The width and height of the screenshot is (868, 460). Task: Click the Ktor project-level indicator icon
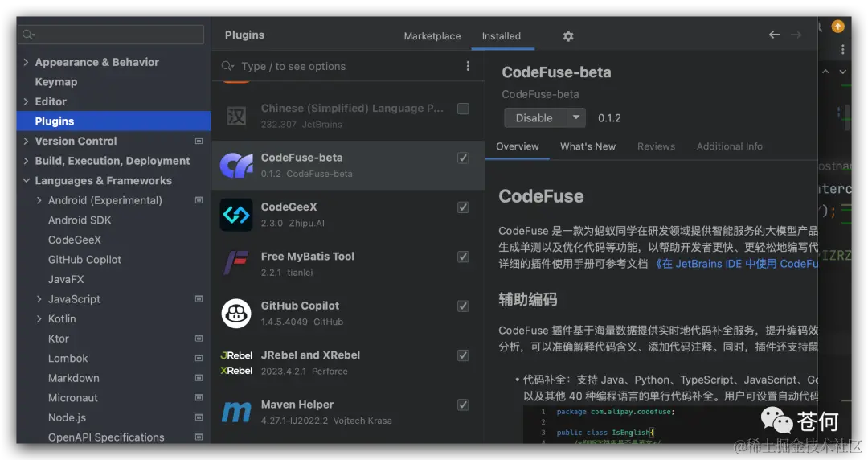click(x=199, y=338)
